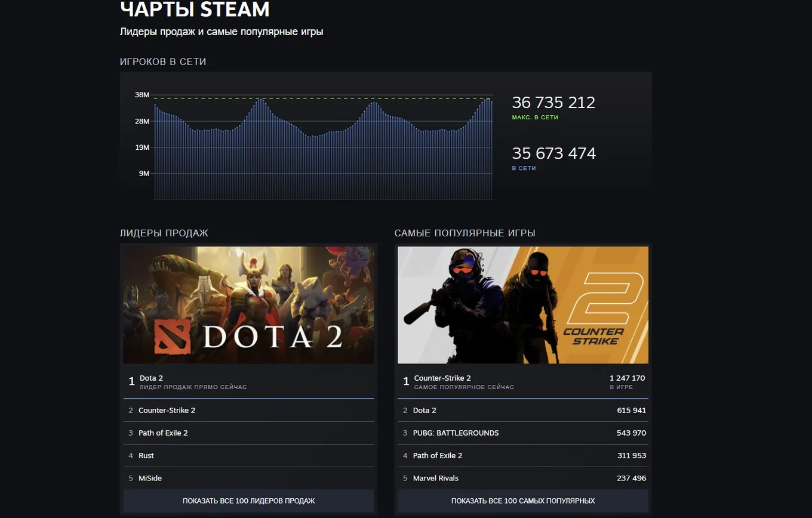Click the ЛИДЕРЫ ПРОДАЖ section heading

[164, 233]
